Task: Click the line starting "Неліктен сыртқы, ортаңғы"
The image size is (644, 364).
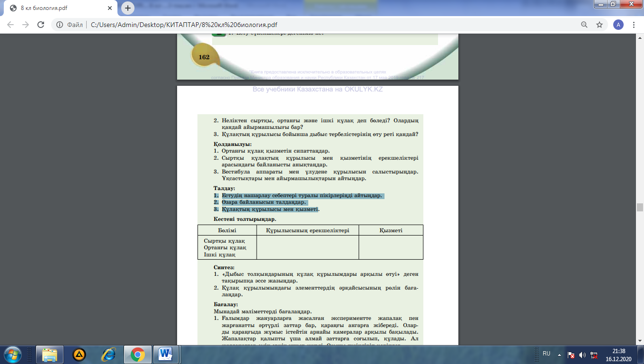Action: (x=320, y=121)
